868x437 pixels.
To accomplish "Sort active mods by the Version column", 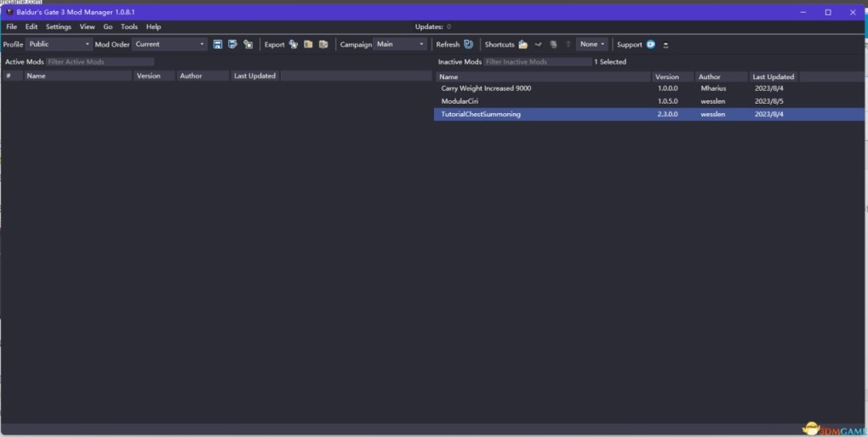I will pos(154,76).
